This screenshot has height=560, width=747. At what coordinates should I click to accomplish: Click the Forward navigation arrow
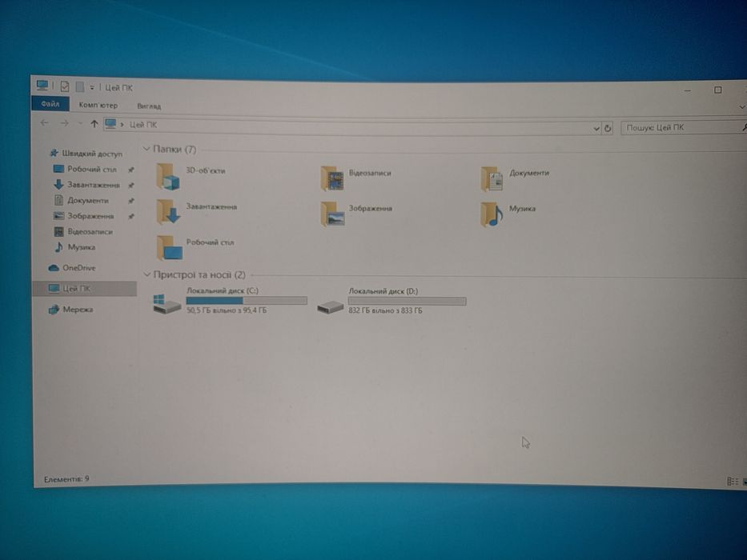coord(64,123)
